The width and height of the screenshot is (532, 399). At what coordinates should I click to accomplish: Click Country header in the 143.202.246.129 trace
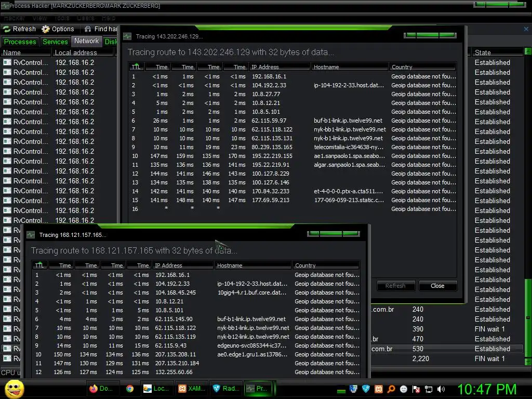(422, 67)
